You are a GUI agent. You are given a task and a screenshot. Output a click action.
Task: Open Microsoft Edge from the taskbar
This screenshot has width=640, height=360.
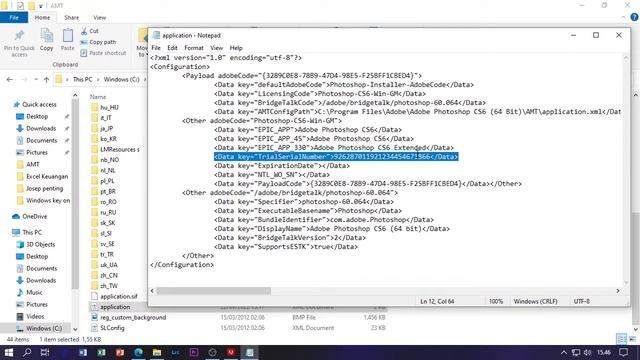point(138,352)
